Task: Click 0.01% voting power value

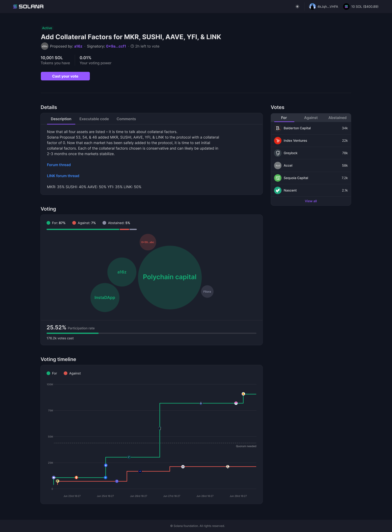Action: click(x=85, y=58)
